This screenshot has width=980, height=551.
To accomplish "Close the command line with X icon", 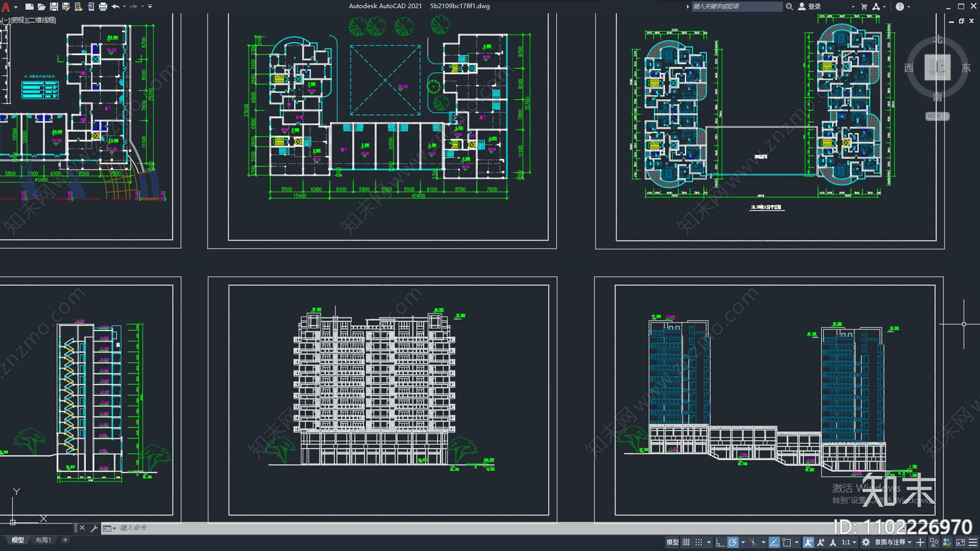I will pos(82,528).
